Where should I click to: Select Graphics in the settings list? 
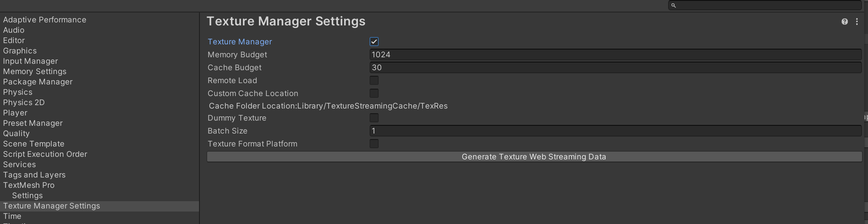(x=20, y=51)
